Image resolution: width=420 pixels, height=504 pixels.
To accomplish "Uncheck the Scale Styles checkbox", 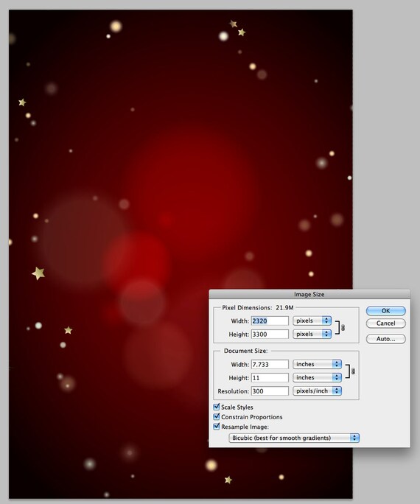I will pos(217,407).
